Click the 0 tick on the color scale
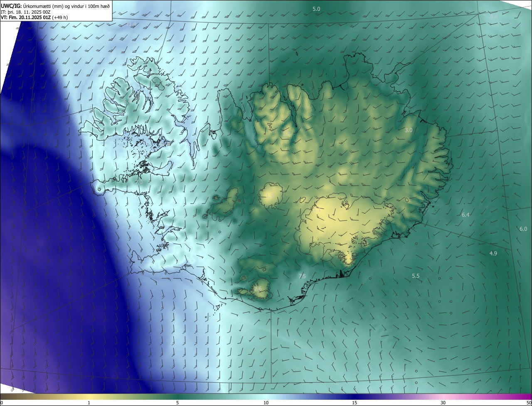532x406 pixels. coord(2,403)
